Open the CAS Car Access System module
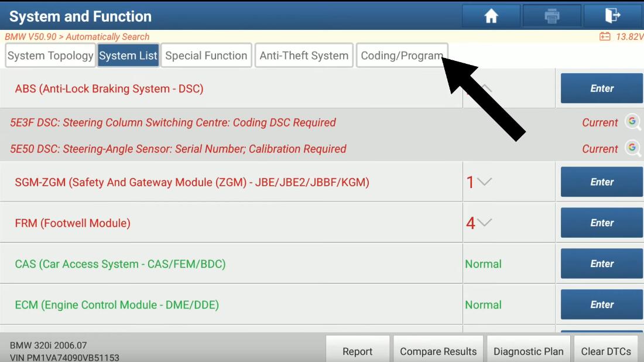This screenshot has height=362, width=644. point(602,264)
